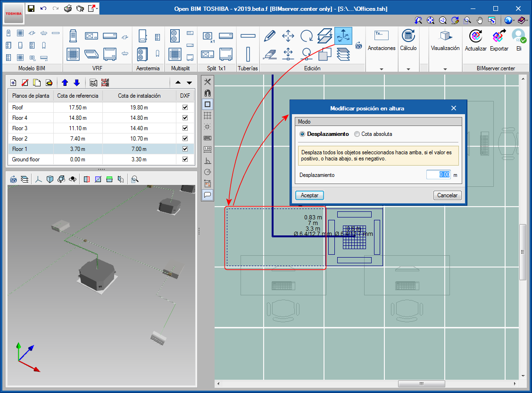Open the Cálculo calculator icon
Viewport: 532px width, 393px height.
(x=408, y=36)
